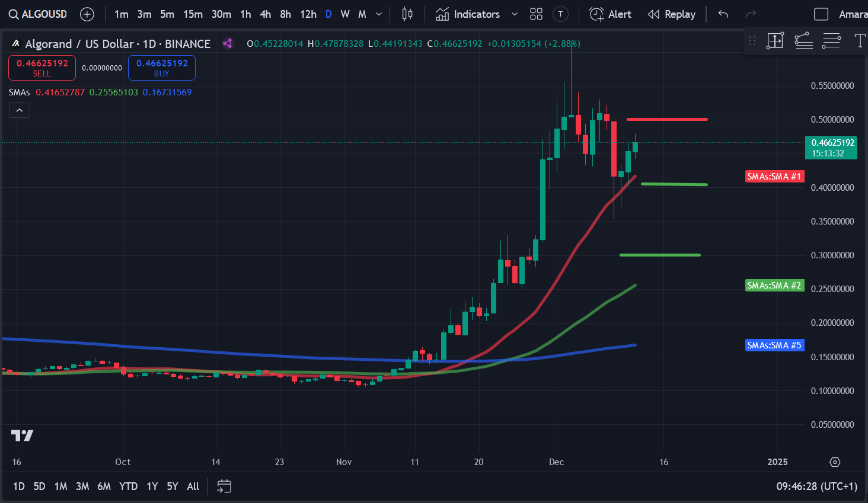Undo the last chart action
Viewport: 868px width, 503px height.
[x=723, y=14]
